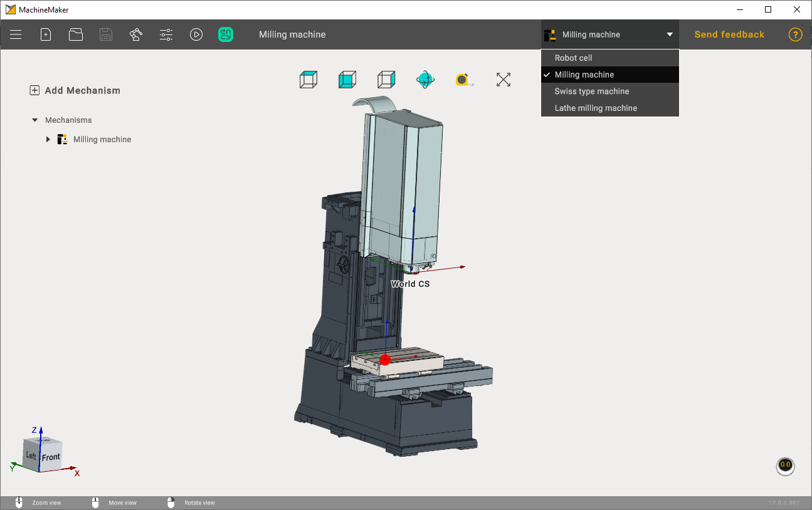Open the sliders settings icon
The width and height of the screenshot is (812, 510).
[166, 34]
